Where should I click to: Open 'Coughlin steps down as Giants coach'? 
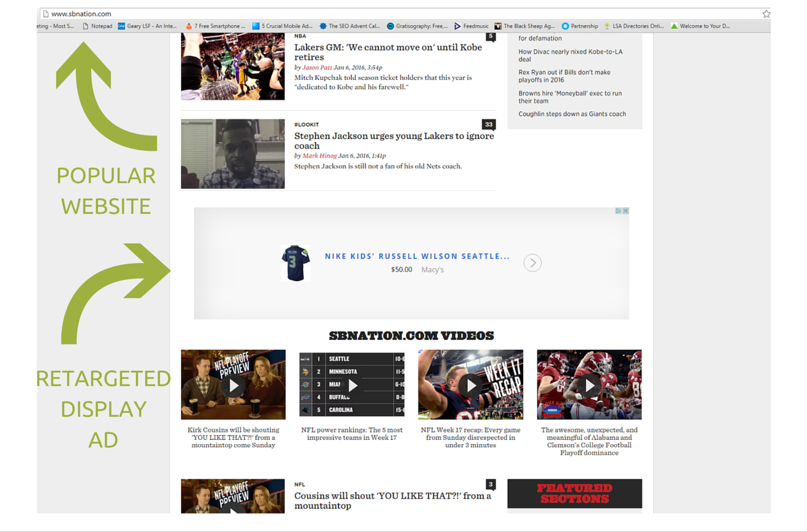coord(572,114)
